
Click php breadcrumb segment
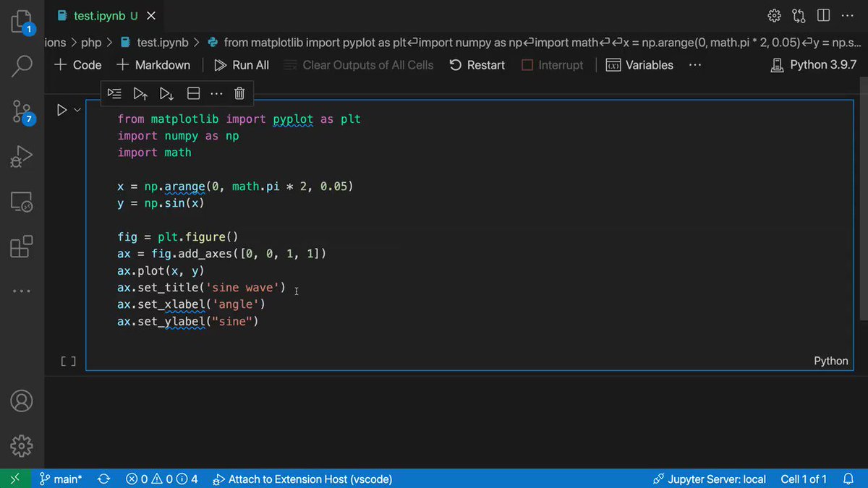click(91, 43)
